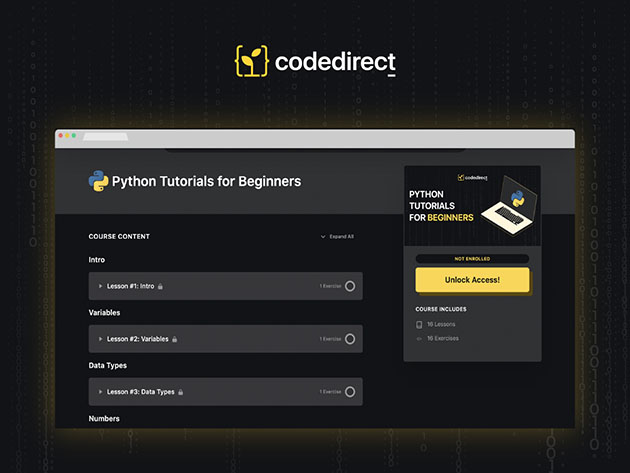
Task: Toggle completion circle for Lesson #2: Variables
Action: coord(350,339)
